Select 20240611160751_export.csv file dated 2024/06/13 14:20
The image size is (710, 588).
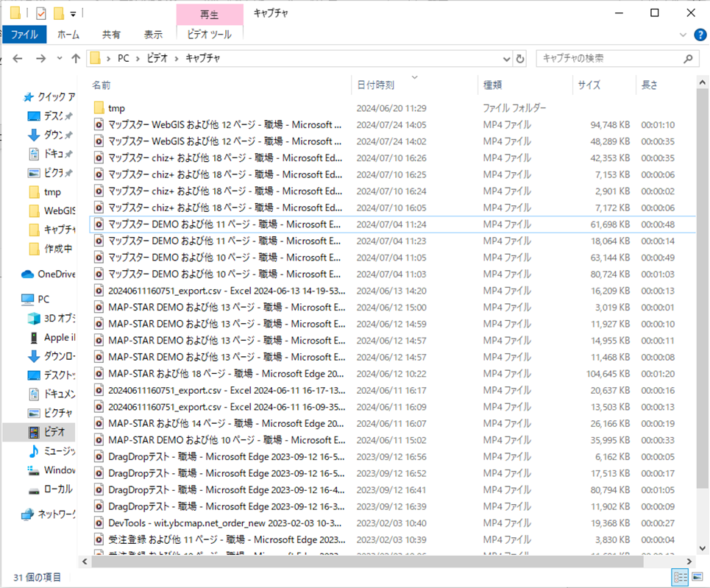click(x=392, y=291)
